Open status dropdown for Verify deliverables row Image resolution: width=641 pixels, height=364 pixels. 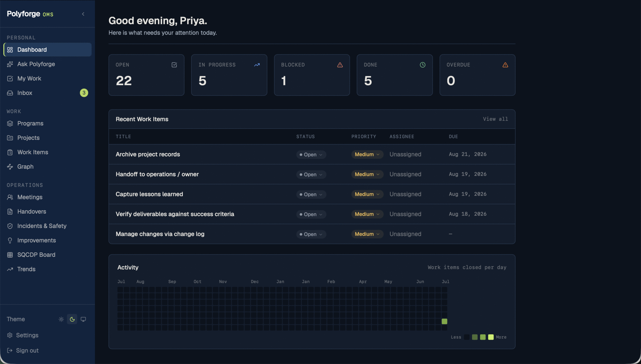(x=311, y=214)
